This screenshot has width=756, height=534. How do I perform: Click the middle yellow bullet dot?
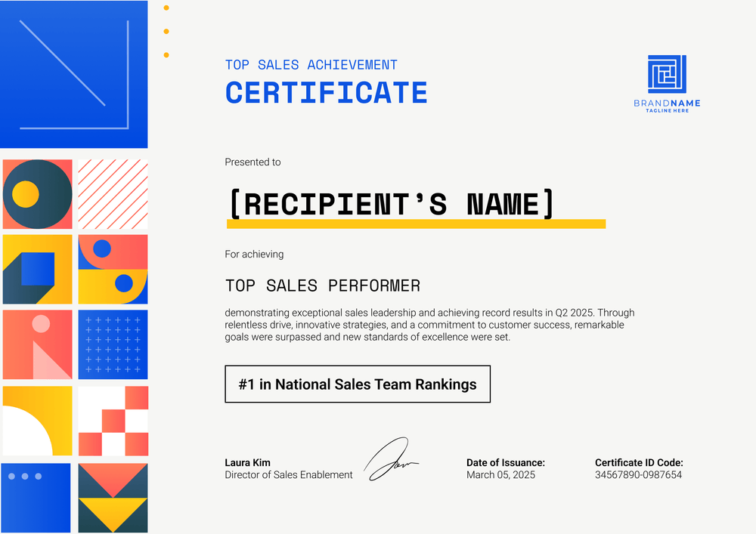tap(166, 31)
